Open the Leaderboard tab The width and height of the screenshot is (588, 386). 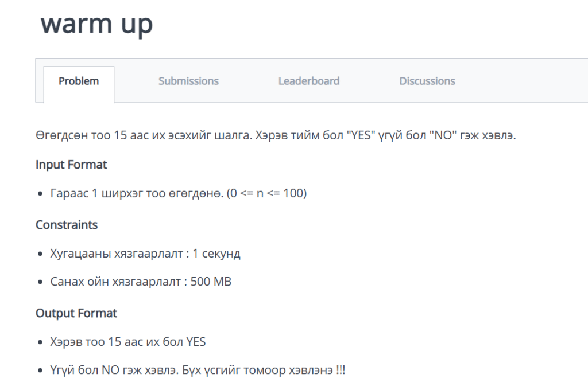[309, 81]
